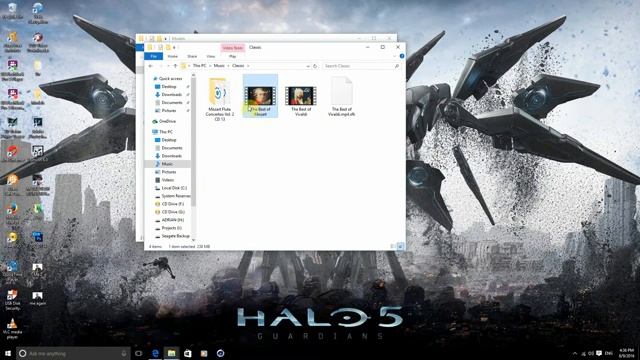The width and height of the screenshot is (640, 360).
Task: Open the recent locations dropdown arrow
Action: (x=168, y=66)
